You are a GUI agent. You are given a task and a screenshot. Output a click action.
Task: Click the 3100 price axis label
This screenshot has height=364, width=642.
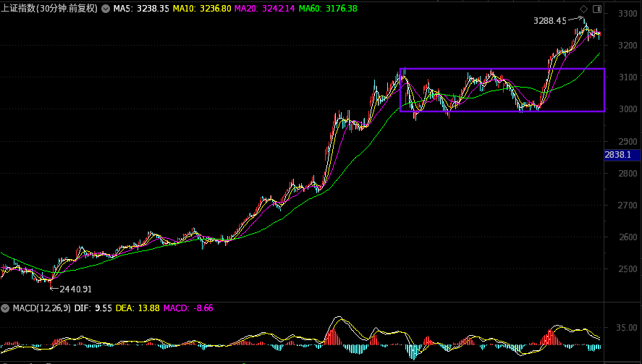pyautogui.click(x=628, y=77)
